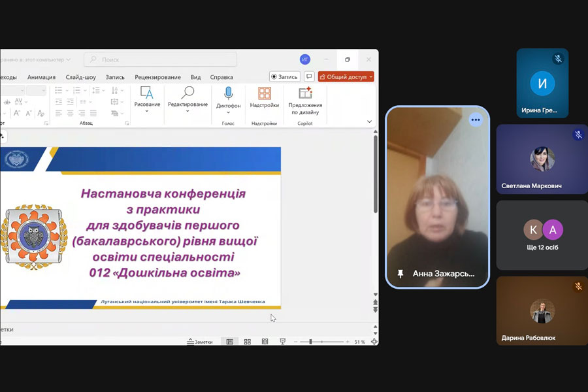Open the Ще 12 осіб participants tile
This screenshot has width=588, height=392.
click(x=542, y=235)
